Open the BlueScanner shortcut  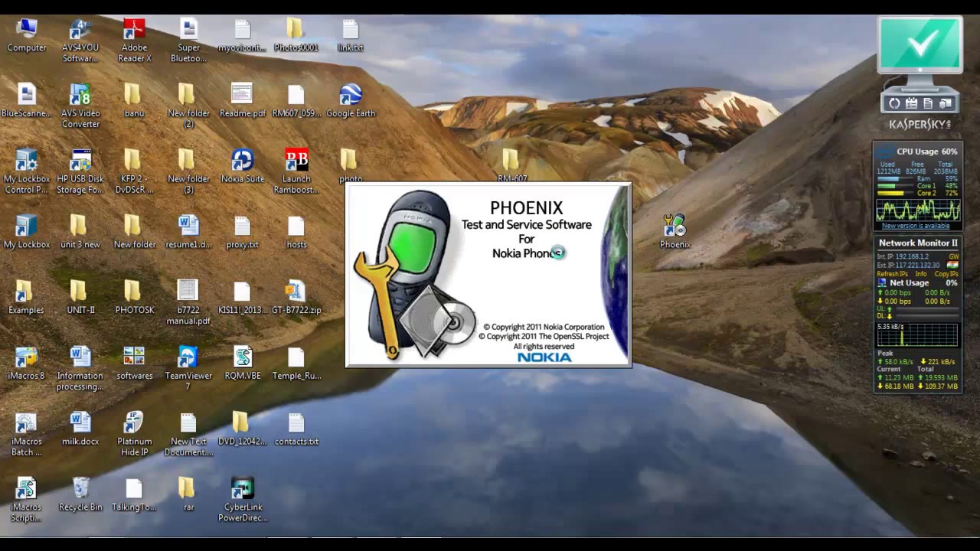pyautogui.click(x=27, y=101)
